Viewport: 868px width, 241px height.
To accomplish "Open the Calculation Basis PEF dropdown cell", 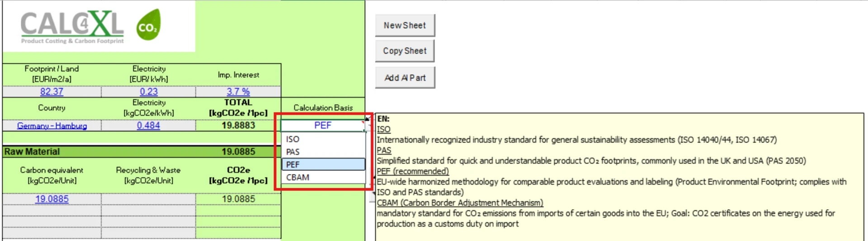I will pyautogui.click(x=322, y=125).
